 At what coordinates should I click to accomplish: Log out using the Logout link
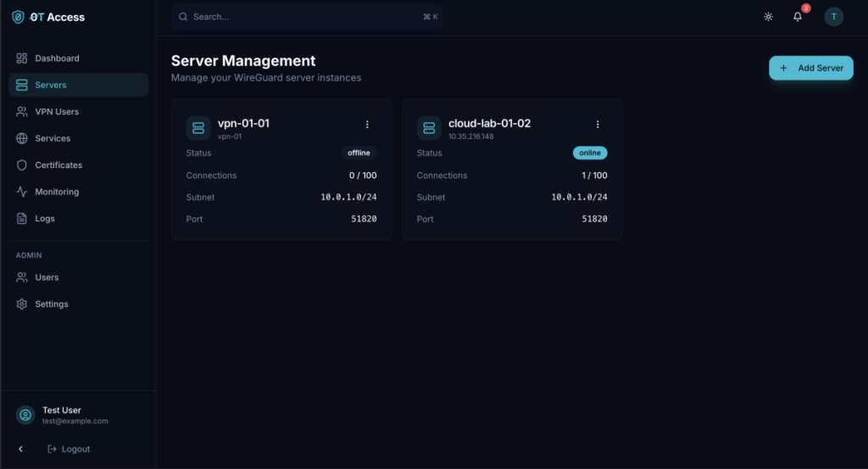(69, 449)
